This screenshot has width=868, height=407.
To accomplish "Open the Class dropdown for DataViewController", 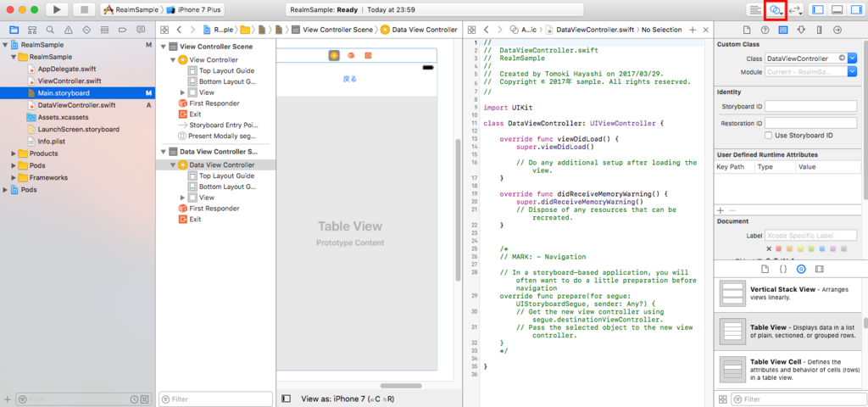I will click(853, 58).
